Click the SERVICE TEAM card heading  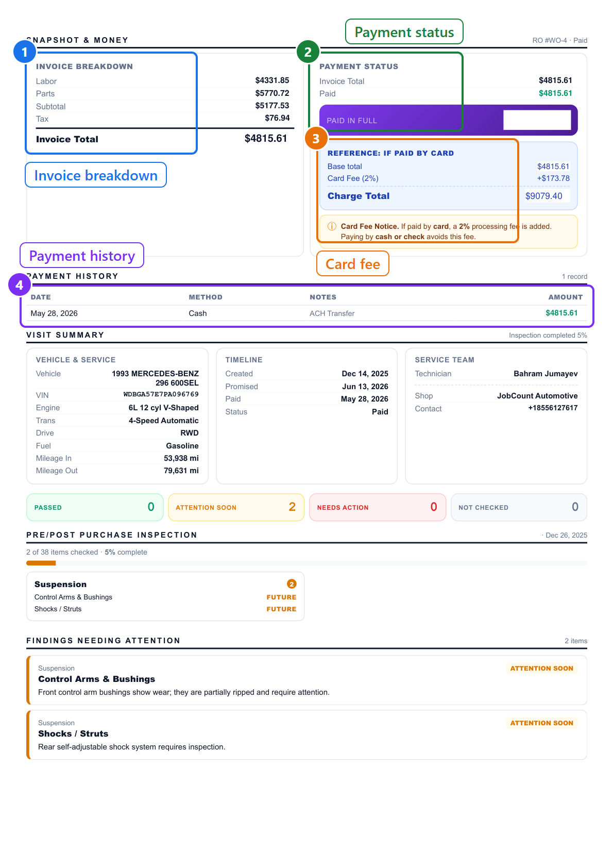click(x=445, y=360)
